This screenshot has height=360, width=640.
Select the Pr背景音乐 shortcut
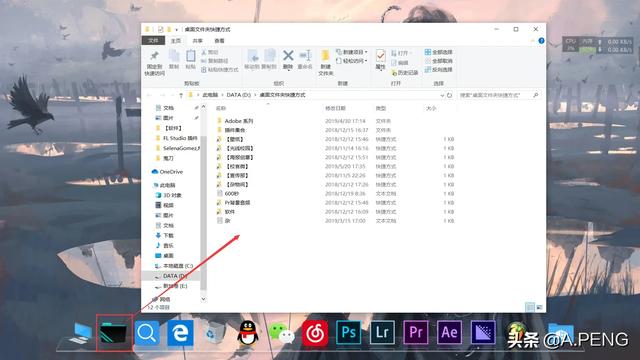click(233, 203)
